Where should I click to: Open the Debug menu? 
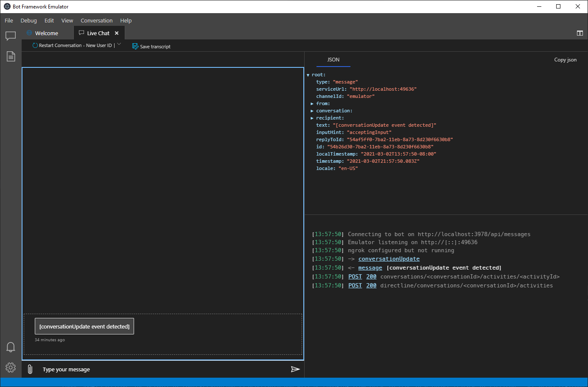[29, 20]
